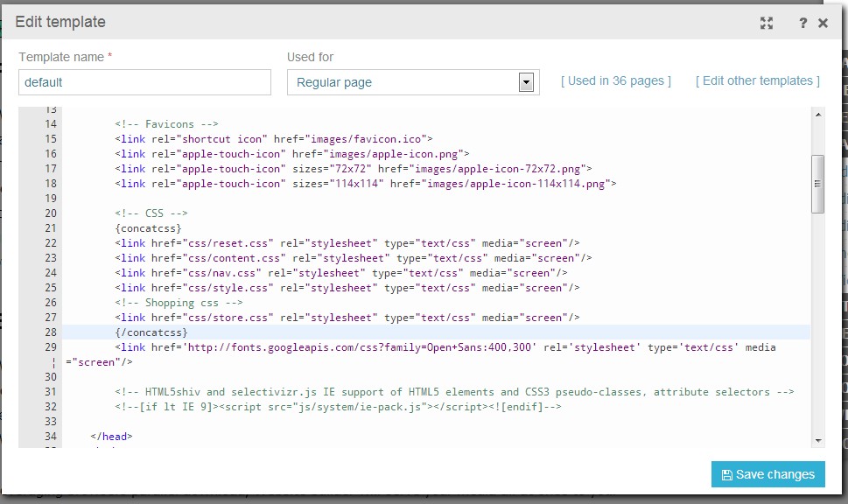This screenshot has width=848, height=504.
Task: Click the css/reset.css stylesheet line
Action: (347, 243)
